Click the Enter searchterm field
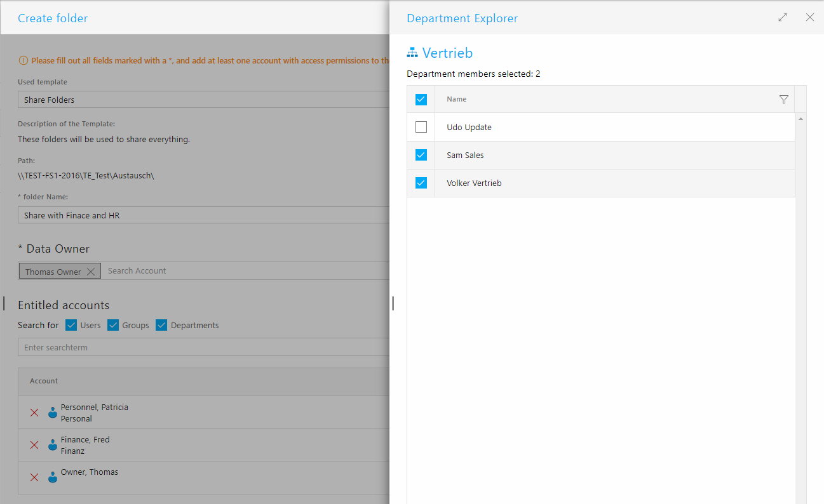The width and height of the screenshot is (824, 504). point(203,347)
